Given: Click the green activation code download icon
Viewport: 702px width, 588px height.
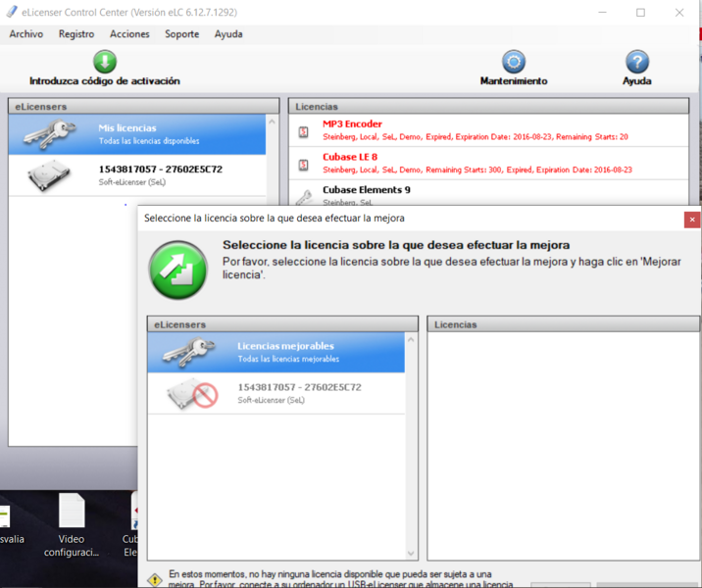Looking at the screenshot, I should pyautogui.click(x=105, y=62).
